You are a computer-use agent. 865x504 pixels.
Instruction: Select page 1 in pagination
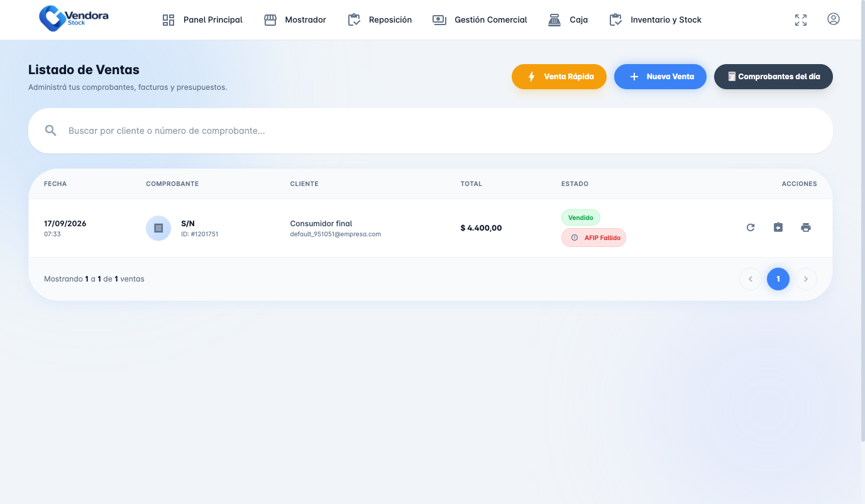[x=778, y=279]
